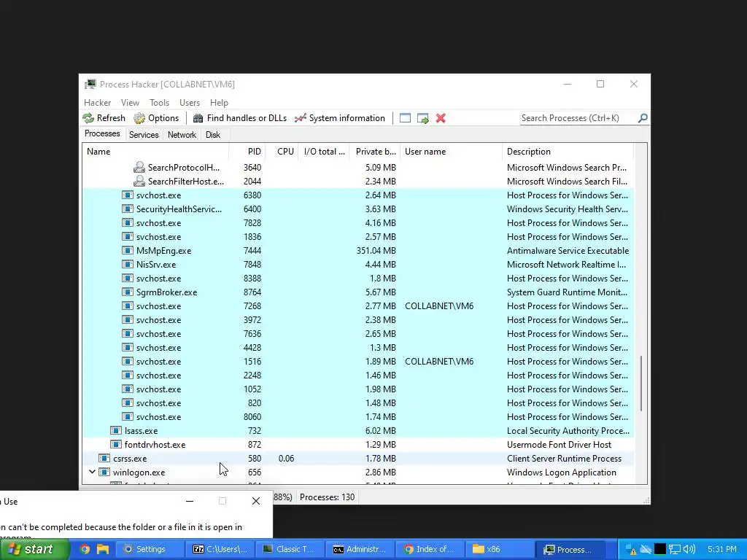Viewport: 747px width, 560px height.
Task: Switch to the Services tab
Action: click(144, 135)
